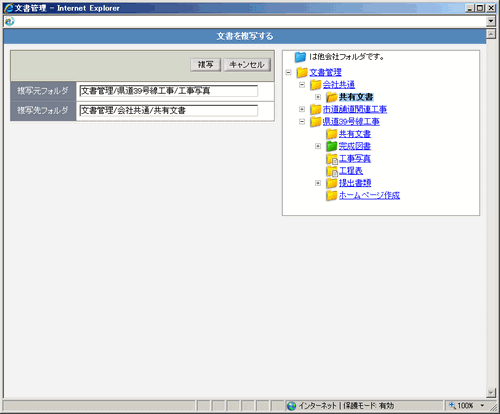Click the 提出書類 folder icon
500x414 pixels.
331,183
